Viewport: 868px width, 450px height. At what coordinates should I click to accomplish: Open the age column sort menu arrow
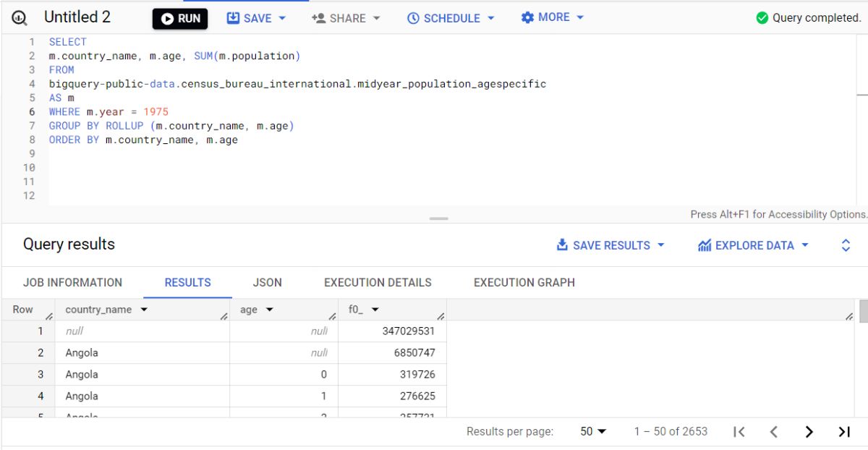270,310
